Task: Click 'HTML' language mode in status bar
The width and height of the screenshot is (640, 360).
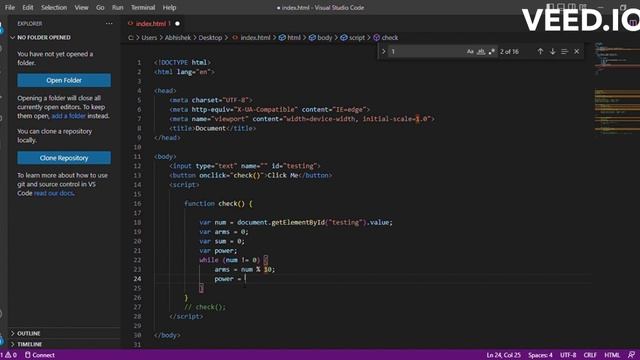Action: pyautogui.click(x=612, y=355)
